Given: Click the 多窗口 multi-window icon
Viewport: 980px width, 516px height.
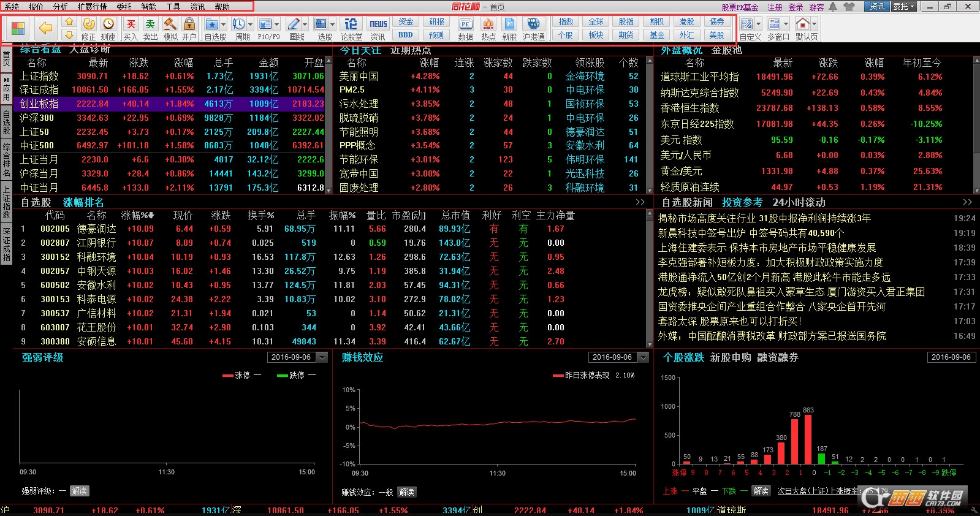Looking at the screenshot, I should click(x=774, y=25).
